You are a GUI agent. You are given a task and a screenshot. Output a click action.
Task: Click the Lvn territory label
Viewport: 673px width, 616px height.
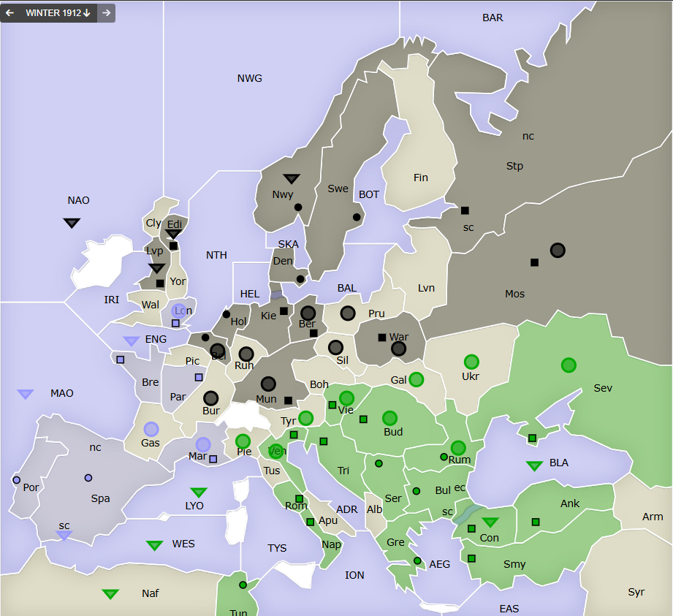(x=426, y=288)
